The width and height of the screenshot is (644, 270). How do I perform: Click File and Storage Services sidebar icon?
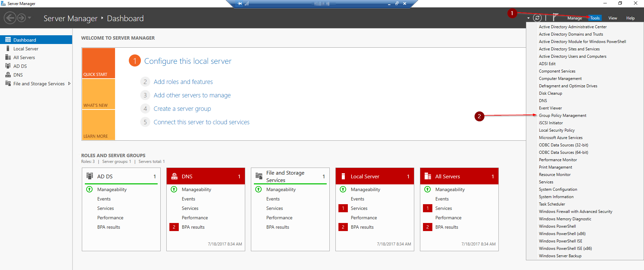[8, 83]
